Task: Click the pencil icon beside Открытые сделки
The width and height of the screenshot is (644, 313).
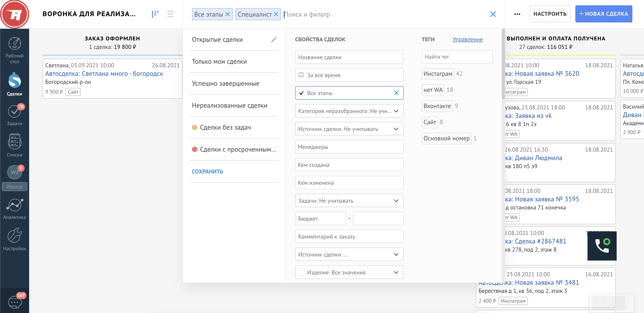Action: pyautogui.click(x=274, y=39)
